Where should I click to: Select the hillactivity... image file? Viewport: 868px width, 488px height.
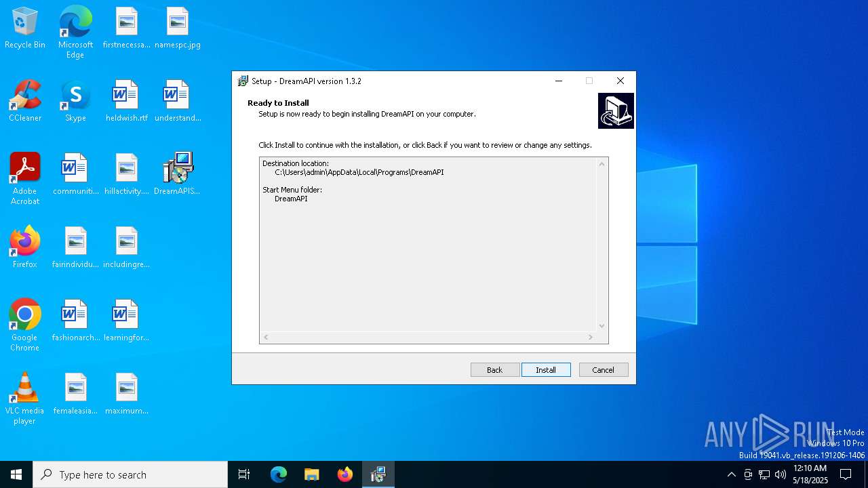click(x=126, y=174)
